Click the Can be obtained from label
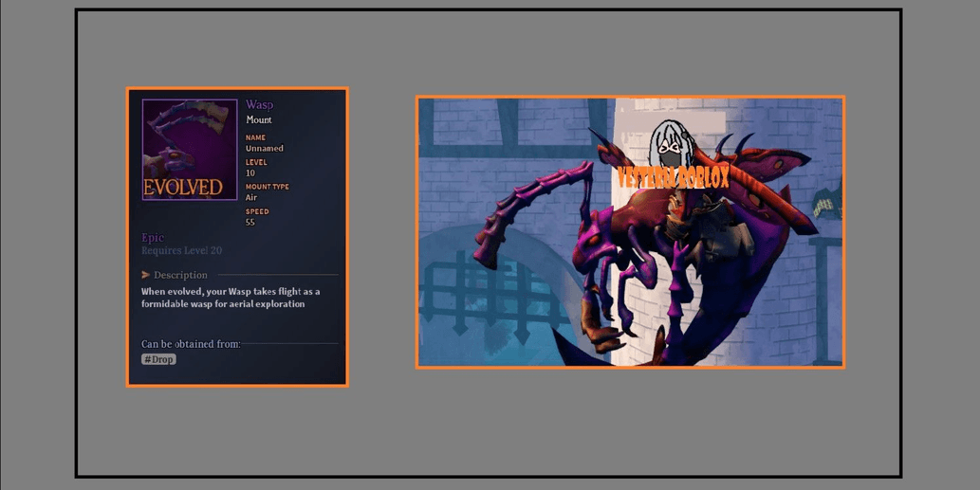Viewport: 980px width, 490px height. (x=191, y=344)
